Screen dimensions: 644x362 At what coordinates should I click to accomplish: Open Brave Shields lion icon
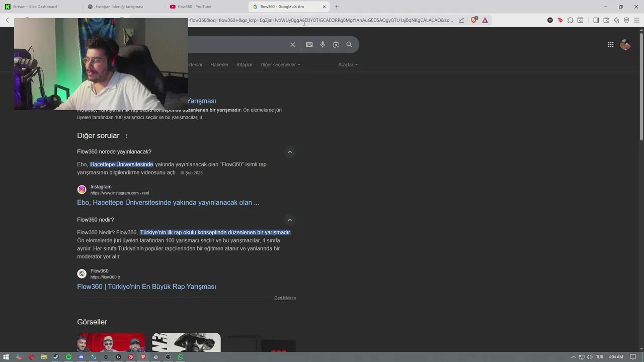tap(473, 20)
